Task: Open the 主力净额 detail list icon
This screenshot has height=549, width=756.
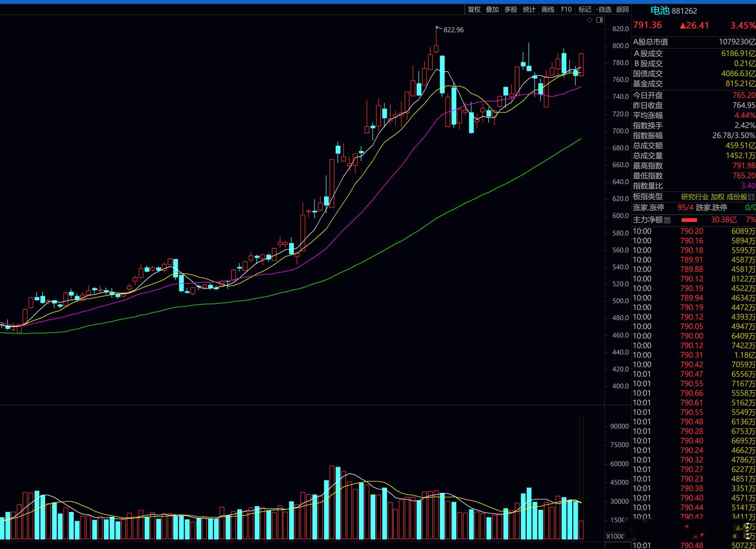Action: click(667, 220)
